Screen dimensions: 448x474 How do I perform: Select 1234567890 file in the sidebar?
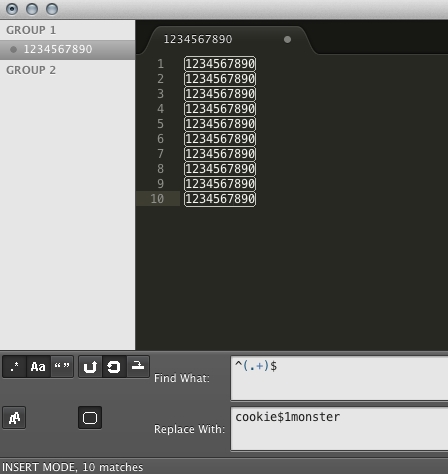pos(67,49)
